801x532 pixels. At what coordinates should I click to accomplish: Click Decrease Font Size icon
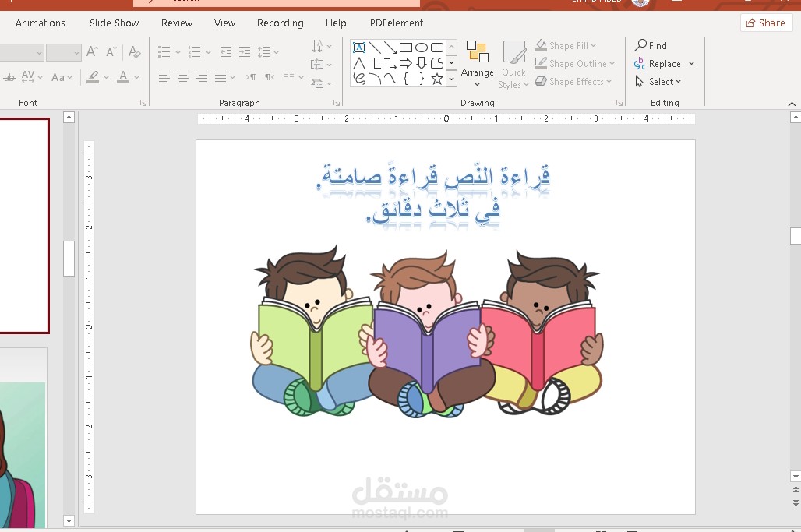pos(111,51)
